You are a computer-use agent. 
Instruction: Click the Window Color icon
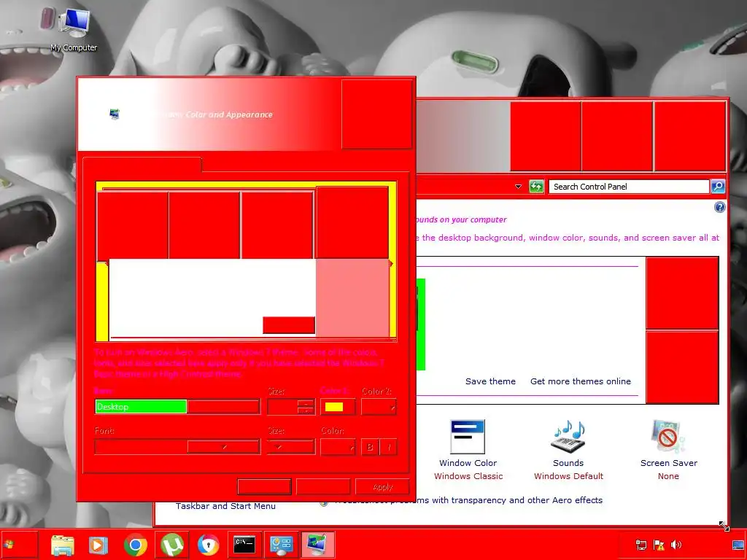tap(468, 436)
